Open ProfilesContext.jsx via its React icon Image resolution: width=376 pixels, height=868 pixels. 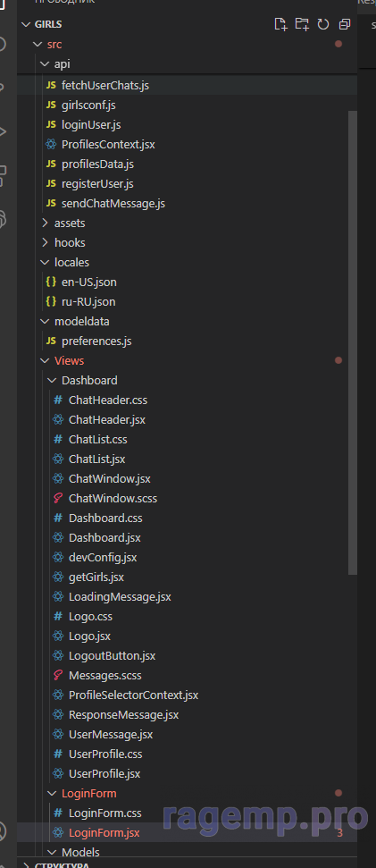click(51, 145)
